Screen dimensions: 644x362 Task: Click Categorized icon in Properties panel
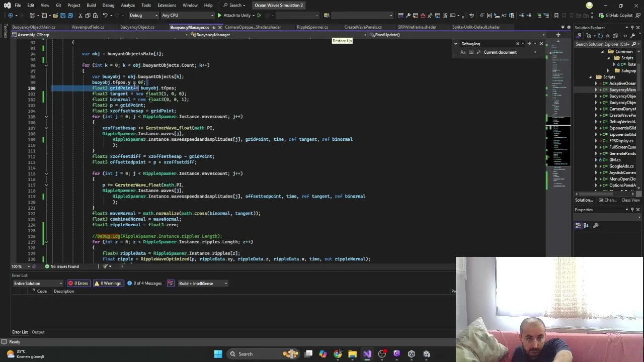tap(578, 225)
